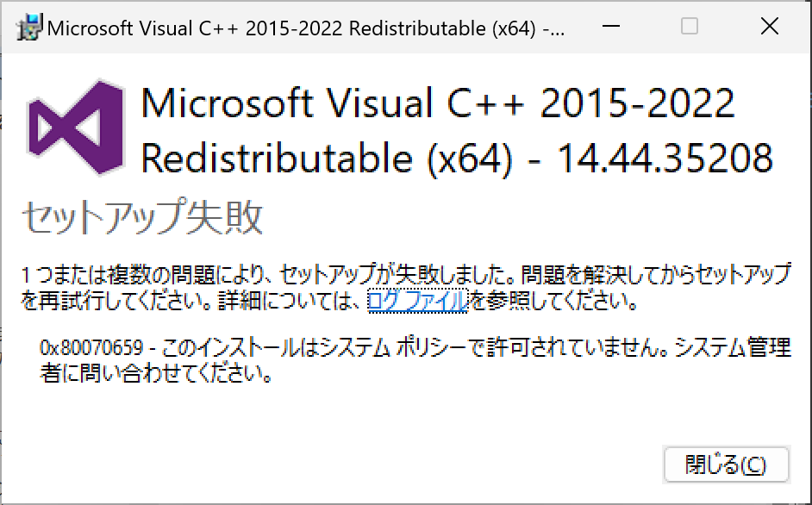Click the window title bar text
Viewport: 812px width, 505px height.
point(305,28)
